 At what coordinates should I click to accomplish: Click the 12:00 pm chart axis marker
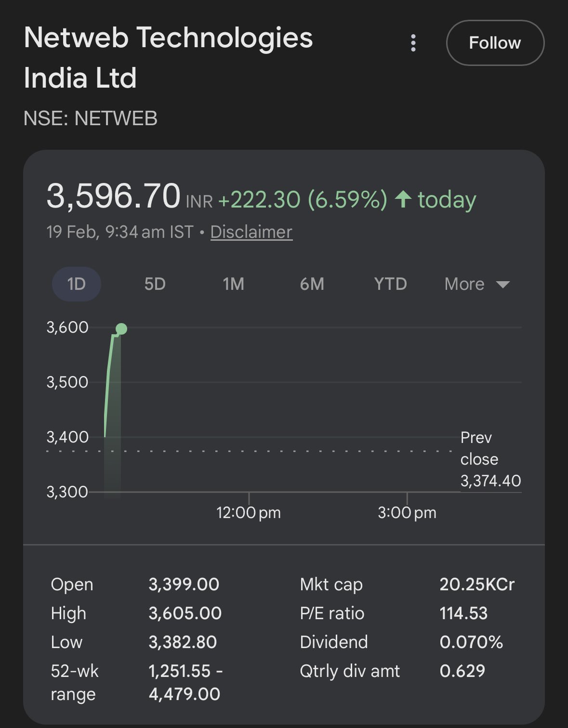(x=249, y=512)
